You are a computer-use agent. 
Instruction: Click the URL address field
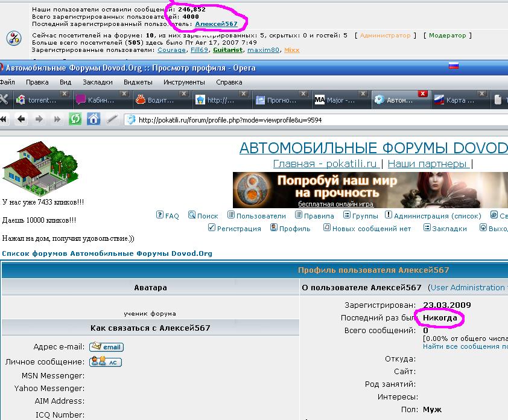(x=302, y=119)
